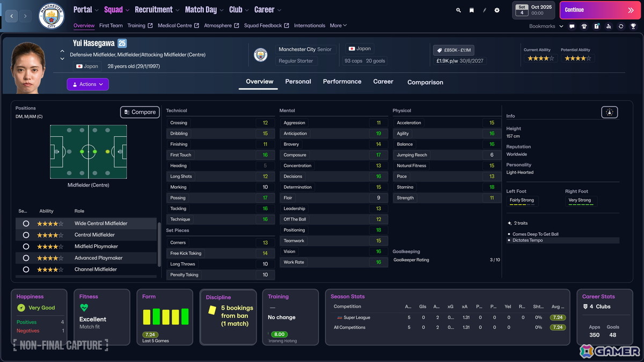Open scouting via the scout-search icon
Viewport: 644px width, 362px height.
(609, 26)
